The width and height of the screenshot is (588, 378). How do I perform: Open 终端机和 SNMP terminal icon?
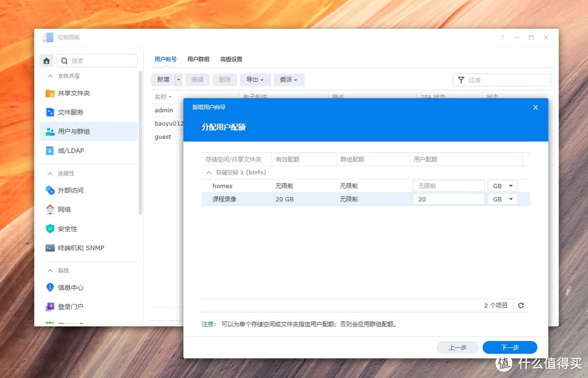coord(50,248)
